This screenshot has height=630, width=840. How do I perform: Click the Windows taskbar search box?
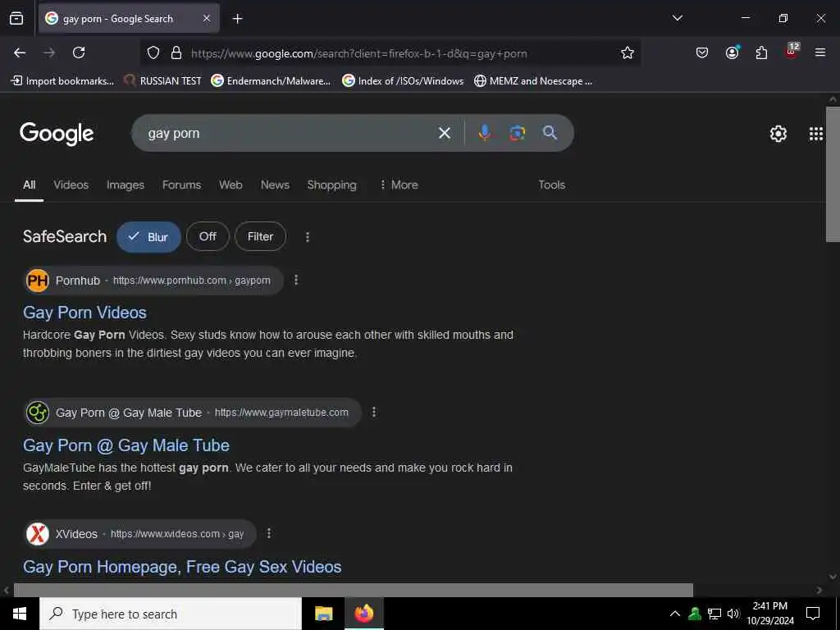171,614
